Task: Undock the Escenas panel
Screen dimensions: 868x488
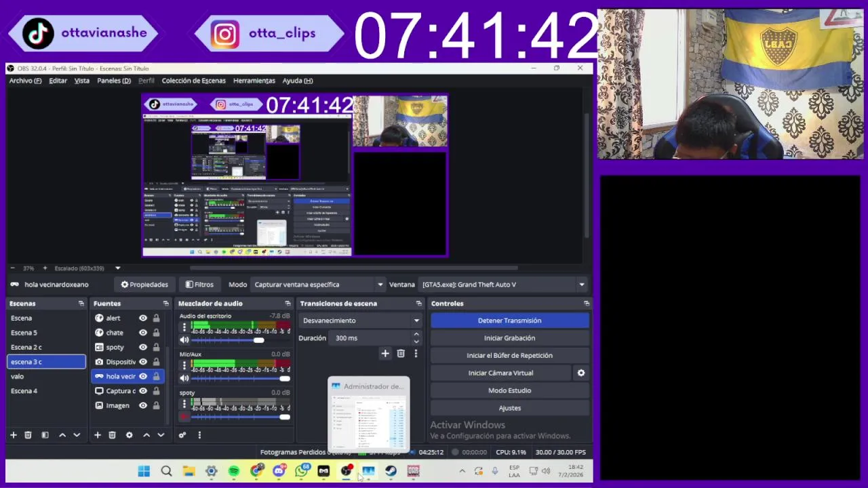Action: click(81, 304)
